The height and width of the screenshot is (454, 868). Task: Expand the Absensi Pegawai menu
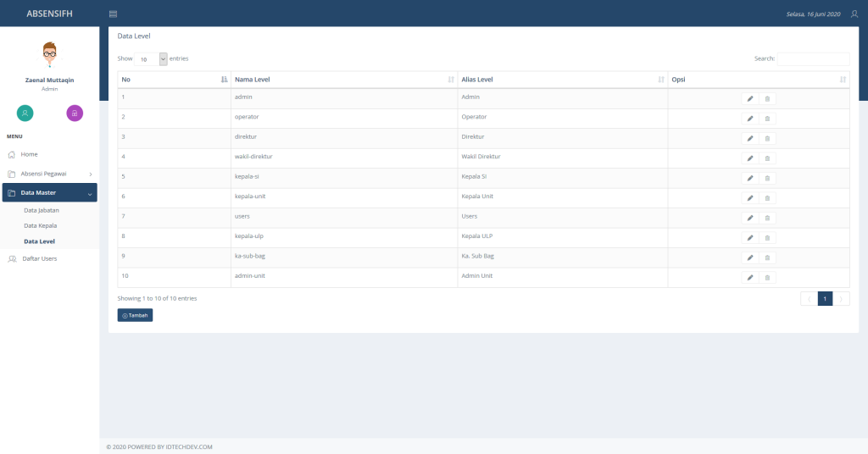pyautogui.click(x=49, y=174)
